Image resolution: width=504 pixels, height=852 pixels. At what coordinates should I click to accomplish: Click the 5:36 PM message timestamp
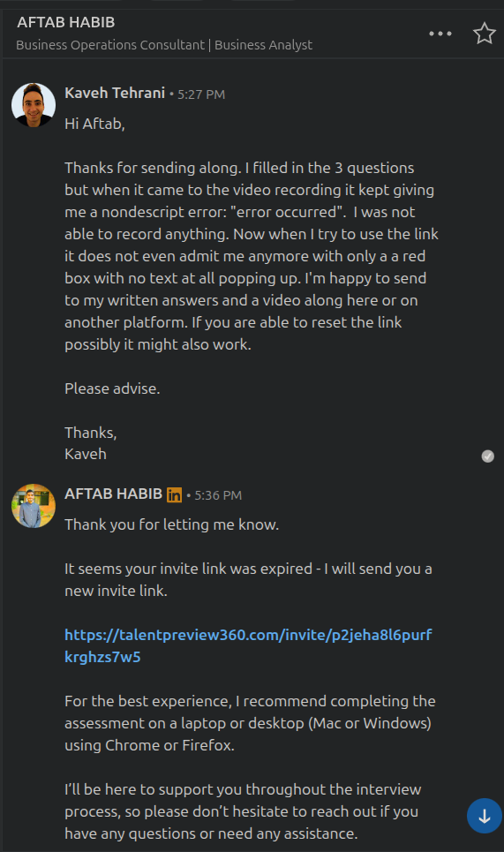click(x=218, y=495)
